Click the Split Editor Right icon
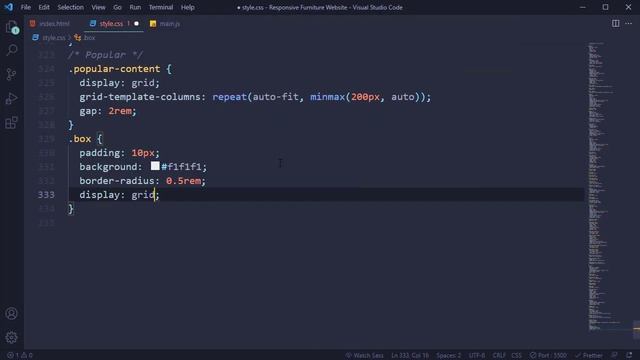 click(616, 24)
